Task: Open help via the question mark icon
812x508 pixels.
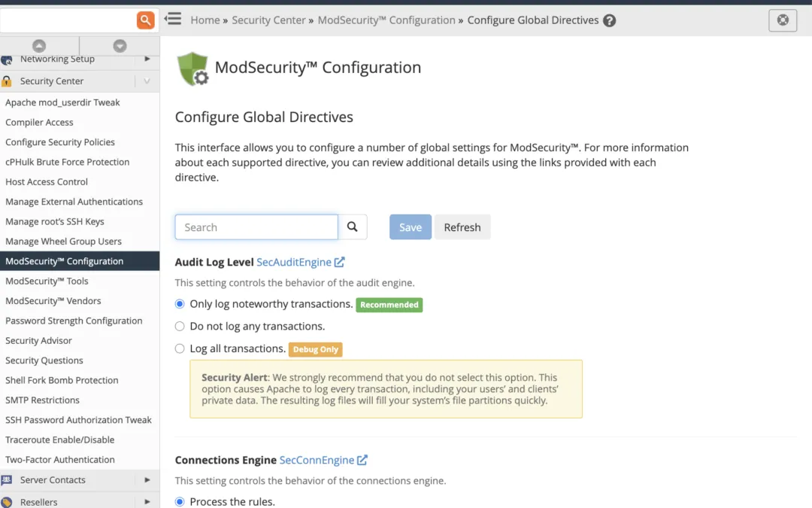Action: [x=610, y=20]
